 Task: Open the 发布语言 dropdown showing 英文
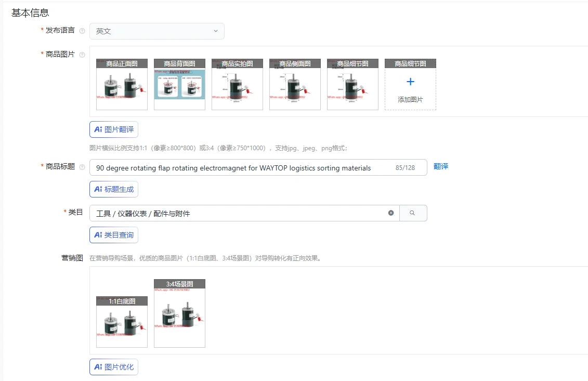[157, 31]
